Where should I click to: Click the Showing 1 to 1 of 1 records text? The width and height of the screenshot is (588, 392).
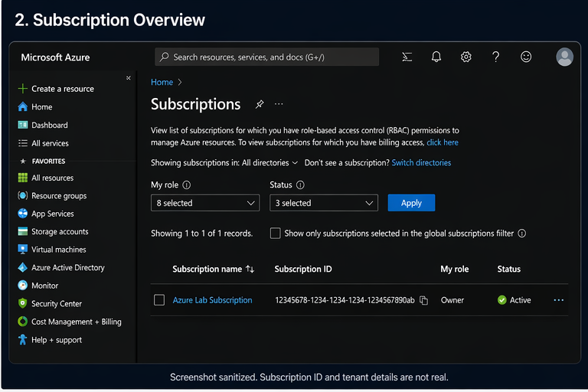coord(202,234)
